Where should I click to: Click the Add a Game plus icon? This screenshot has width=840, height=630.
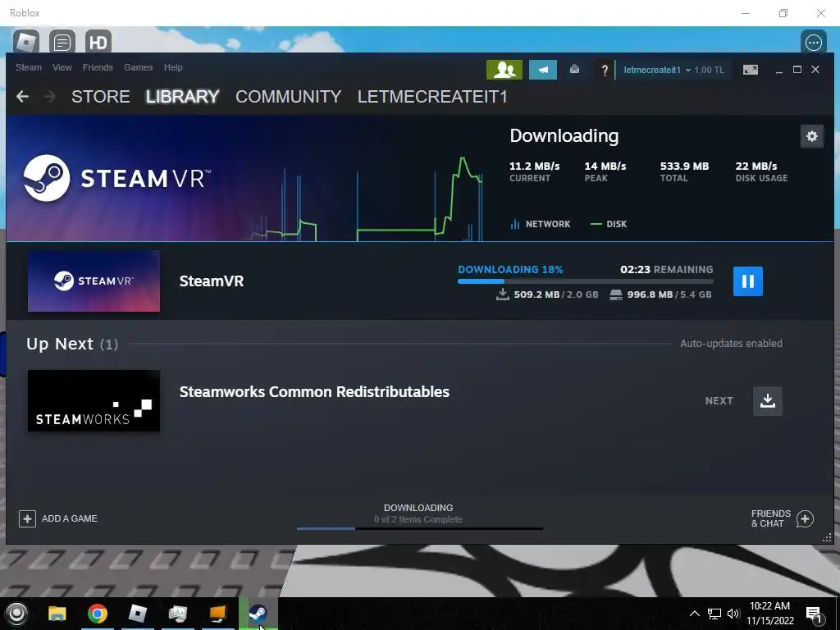click(27, 518)
